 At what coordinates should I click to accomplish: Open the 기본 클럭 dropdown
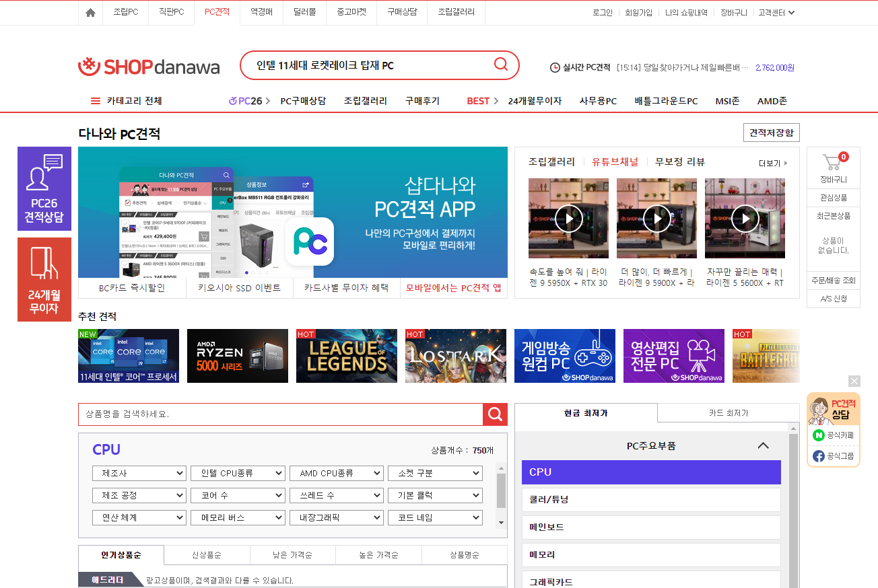(x=436, y=496)
